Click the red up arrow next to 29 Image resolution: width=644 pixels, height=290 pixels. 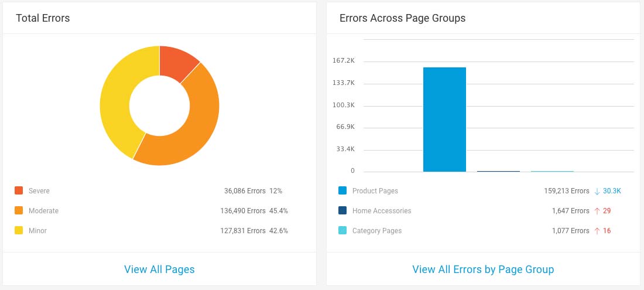tap(597, 211)
